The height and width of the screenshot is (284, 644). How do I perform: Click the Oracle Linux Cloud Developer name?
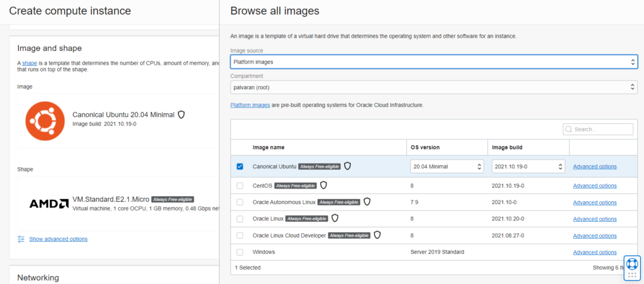click(289, 236)
